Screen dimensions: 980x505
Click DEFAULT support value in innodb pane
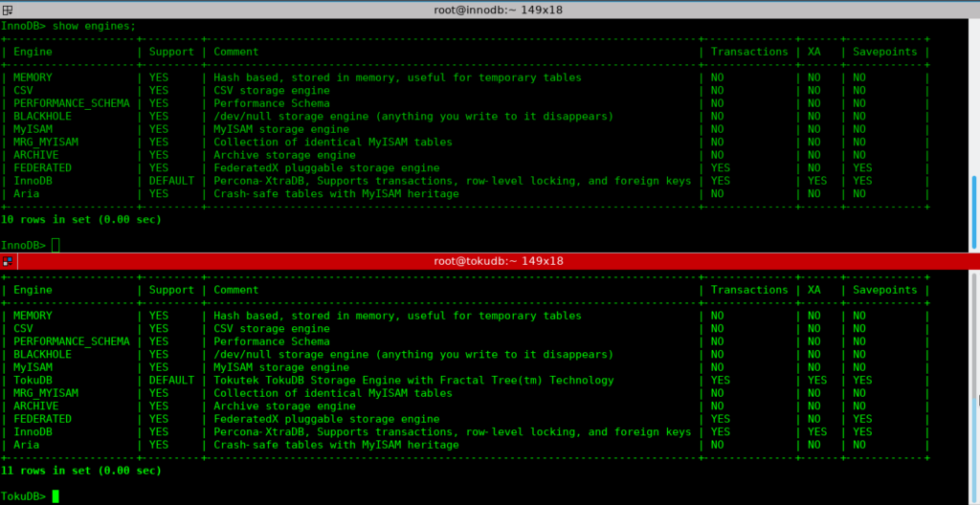point(171,181)
